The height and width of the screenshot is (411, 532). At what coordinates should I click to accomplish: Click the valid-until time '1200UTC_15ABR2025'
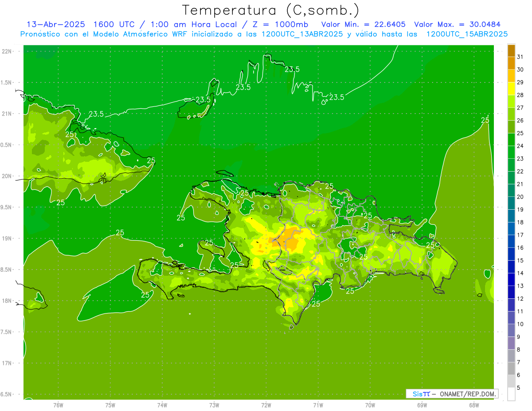click(467, 34)
